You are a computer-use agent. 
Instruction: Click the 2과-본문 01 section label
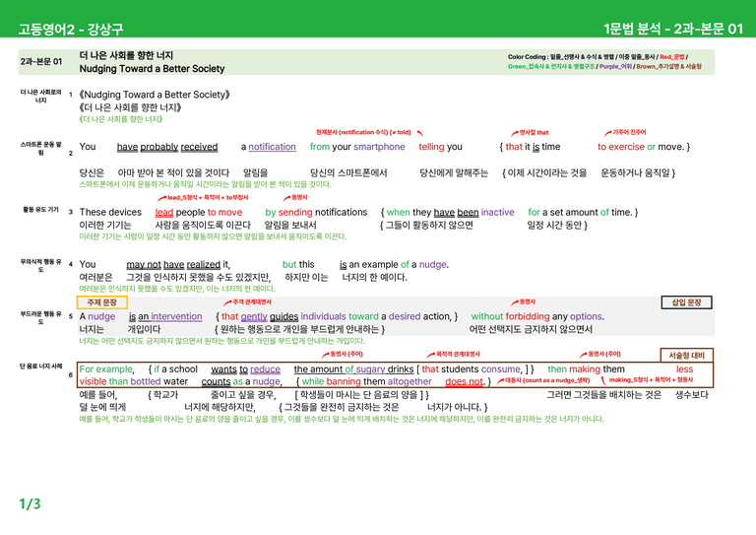tap(41, 62)
